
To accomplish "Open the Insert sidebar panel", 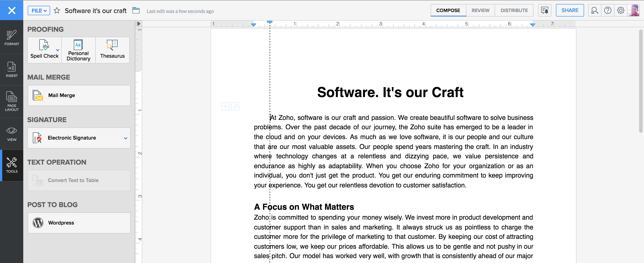I will (x=11, y=69).
